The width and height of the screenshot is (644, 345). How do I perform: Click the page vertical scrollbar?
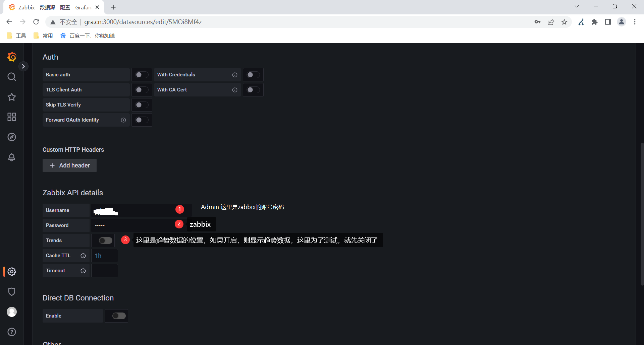pyautogui.click(x=642, y=214)
